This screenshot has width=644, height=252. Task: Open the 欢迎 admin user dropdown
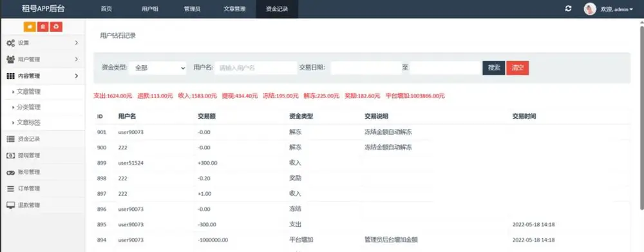pyautogui.click(x=616, y=9)
